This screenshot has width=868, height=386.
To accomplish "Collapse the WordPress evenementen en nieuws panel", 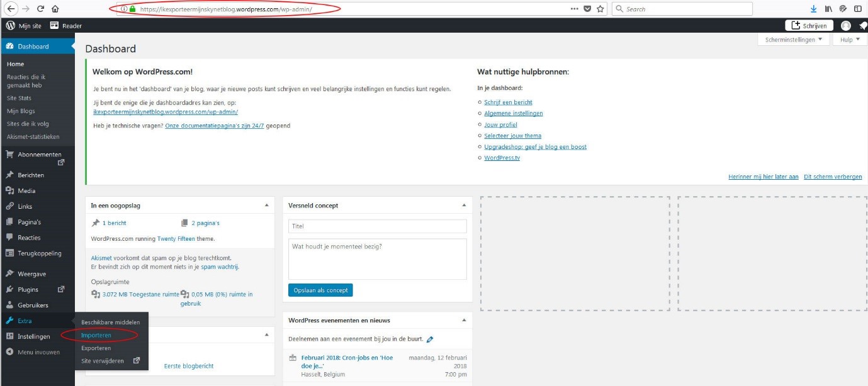I will (x=464, y=320).
